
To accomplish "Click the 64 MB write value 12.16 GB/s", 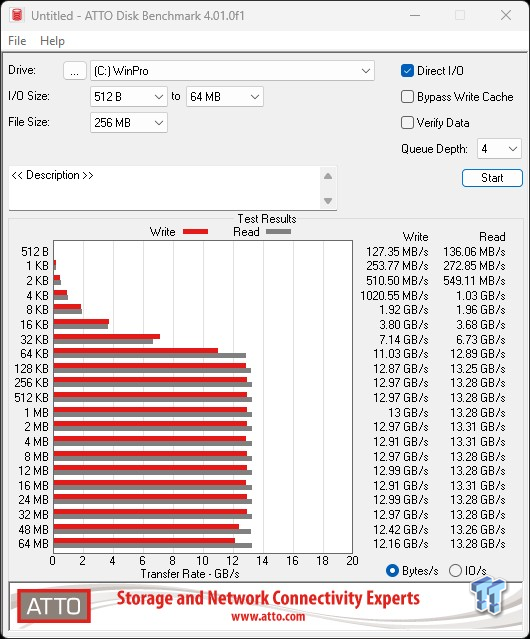I will click(401, 544).
